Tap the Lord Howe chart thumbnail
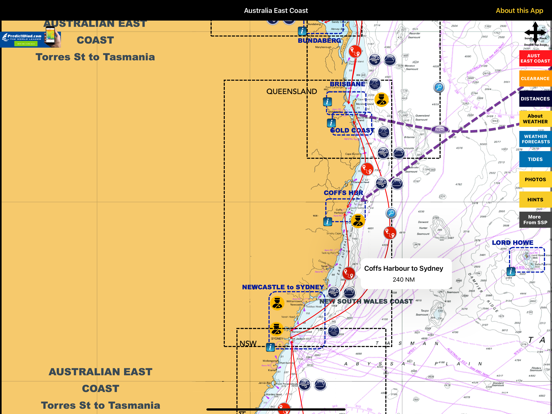The image size is (552, 414). (527, 260)
